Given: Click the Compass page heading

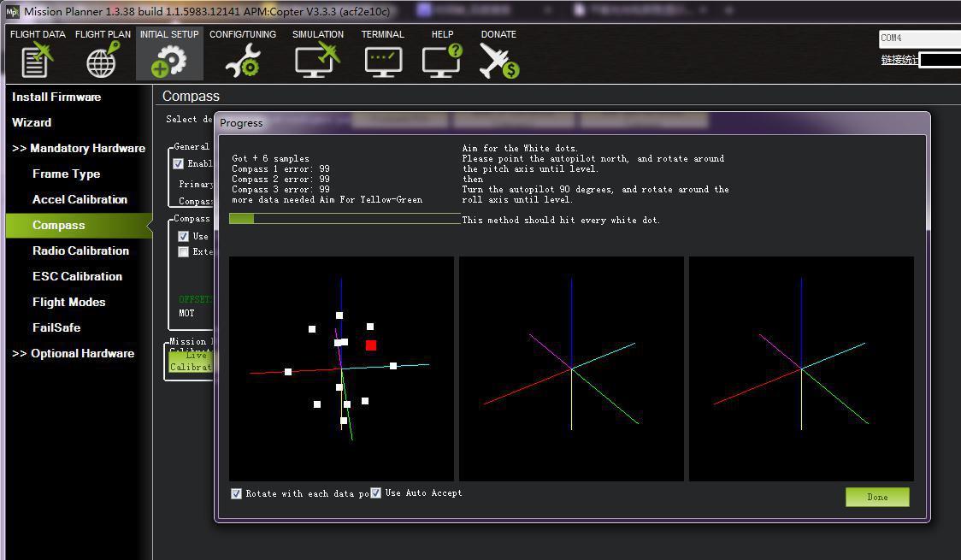Looking at the screenshot, I should pos(191,97).
